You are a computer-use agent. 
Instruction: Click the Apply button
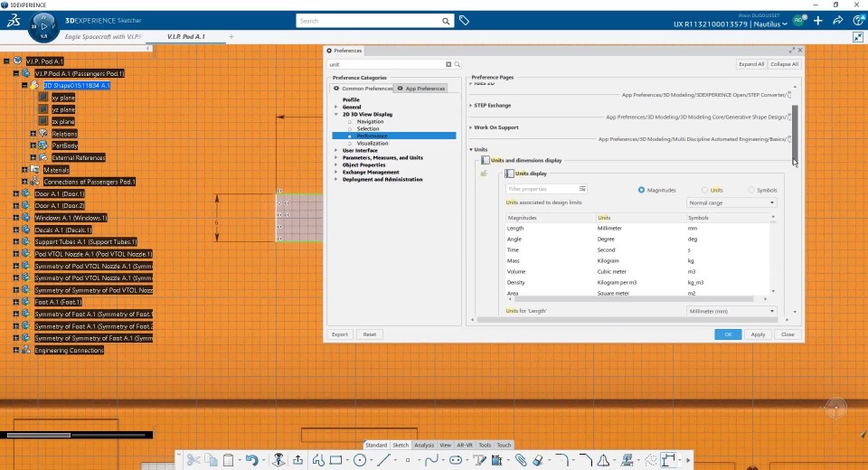click(x=758, y=334)
